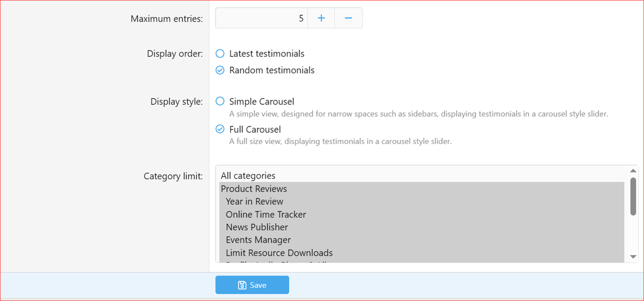Select Limit Resource Downloads category
This screenshot has width=644, height=301.
coord(278,253)
